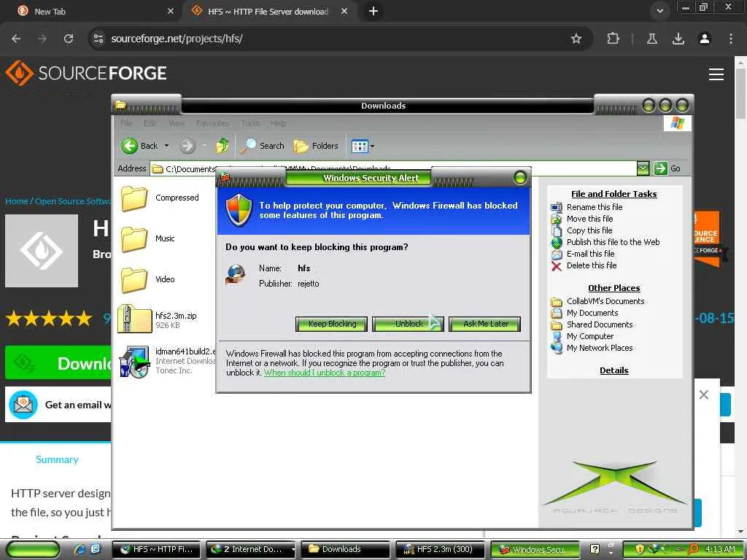Image resolution: width=747 pixels, height=560 pixels.
Task: Open a new browser tab with plus
Action: (x=373, y=11)
